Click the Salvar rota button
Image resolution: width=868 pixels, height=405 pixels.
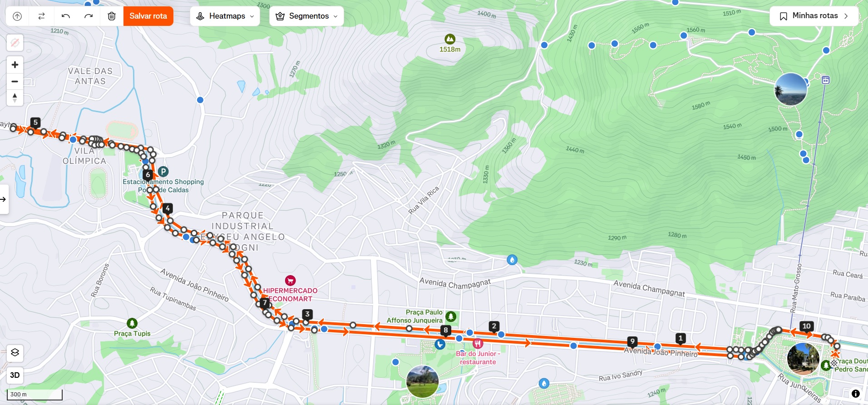click(x=148, y=16)
